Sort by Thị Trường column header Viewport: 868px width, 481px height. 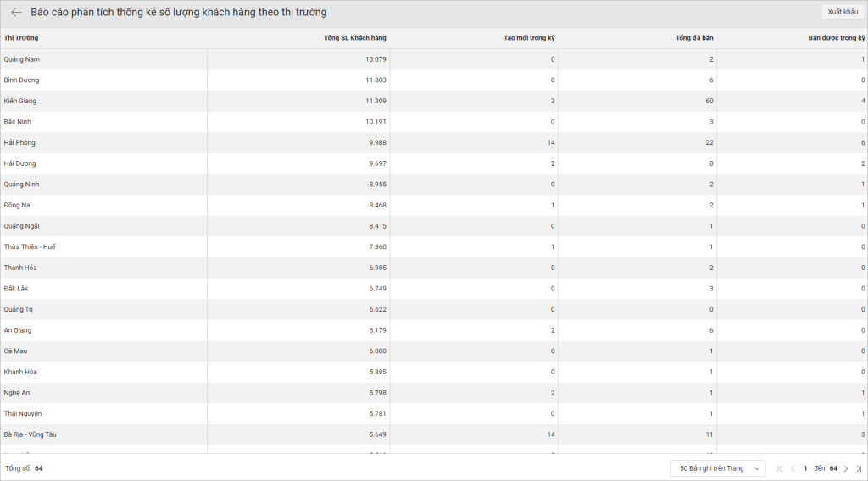(x=21, y=38)
